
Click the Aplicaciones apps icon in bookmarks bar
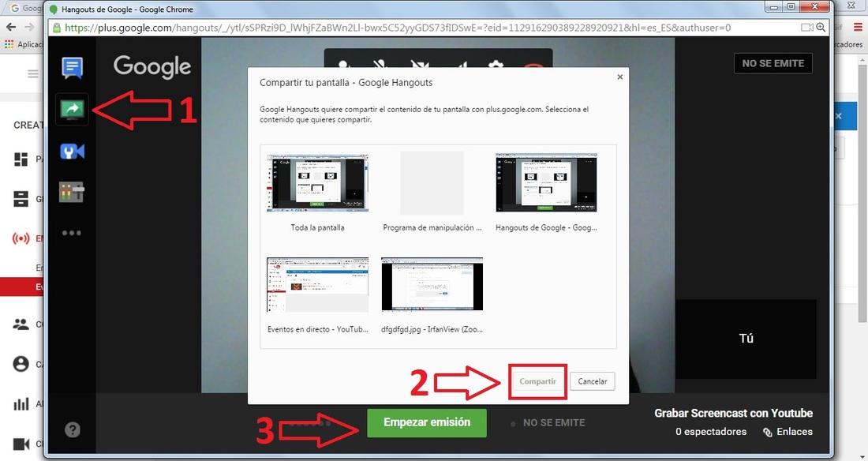coord(9,44)
